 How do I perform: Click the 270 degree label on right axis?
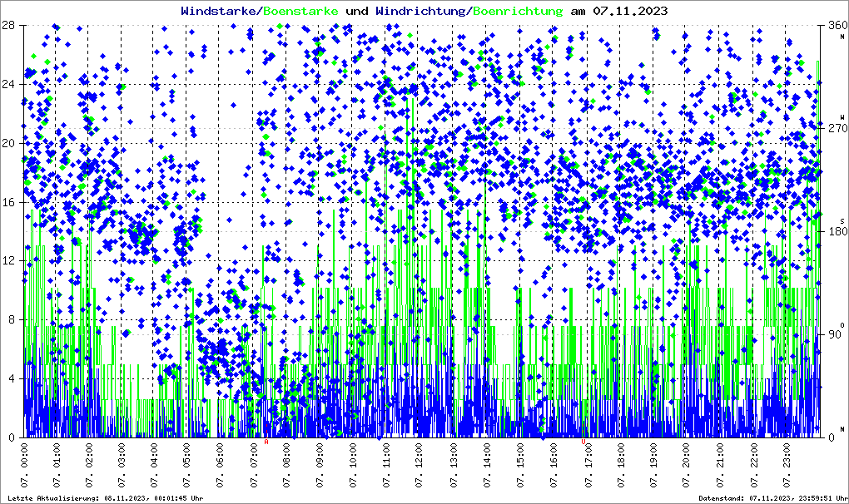[835, 128]
